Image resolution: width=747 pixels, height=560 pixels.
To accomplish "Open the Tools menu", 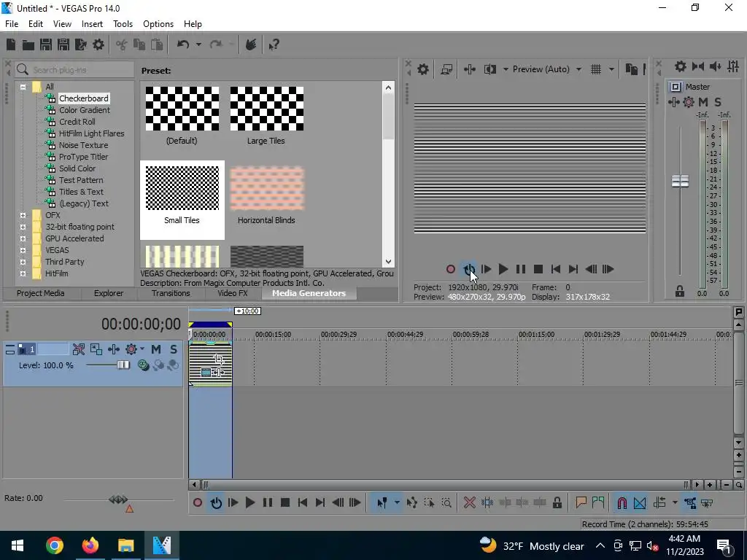I will (x=123, y=24).
